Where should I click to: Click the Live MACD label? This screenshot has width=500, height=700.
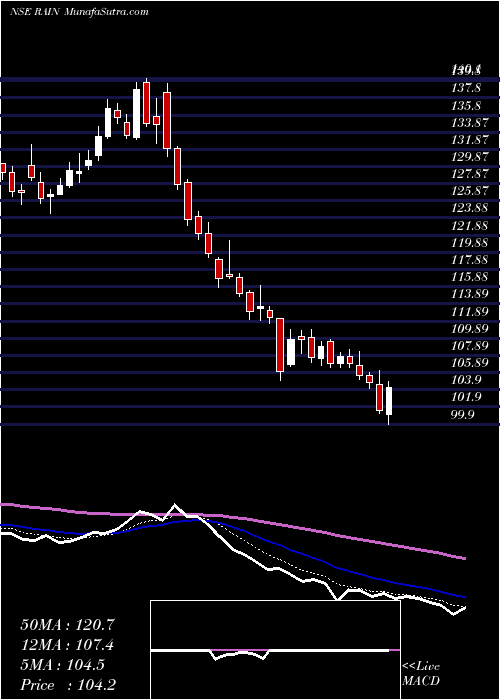[421, 674]
